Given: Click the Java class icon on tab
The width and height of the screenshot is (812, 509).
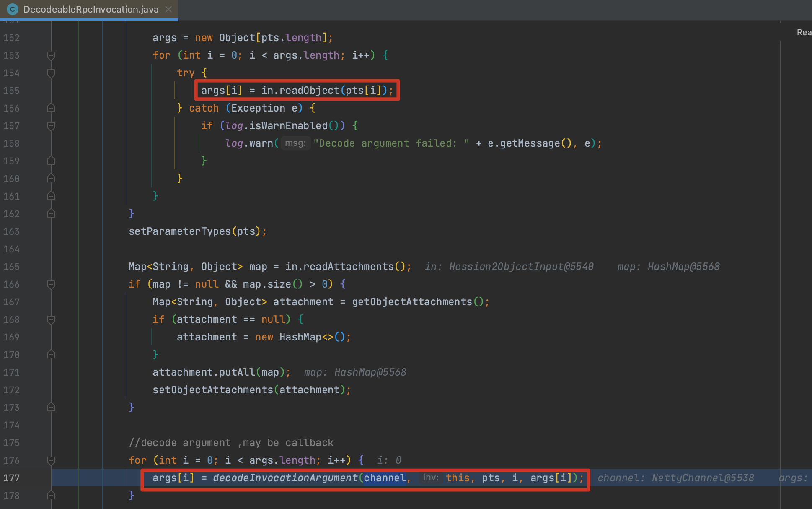Looking at the screenshot, I should pos(13,9).
